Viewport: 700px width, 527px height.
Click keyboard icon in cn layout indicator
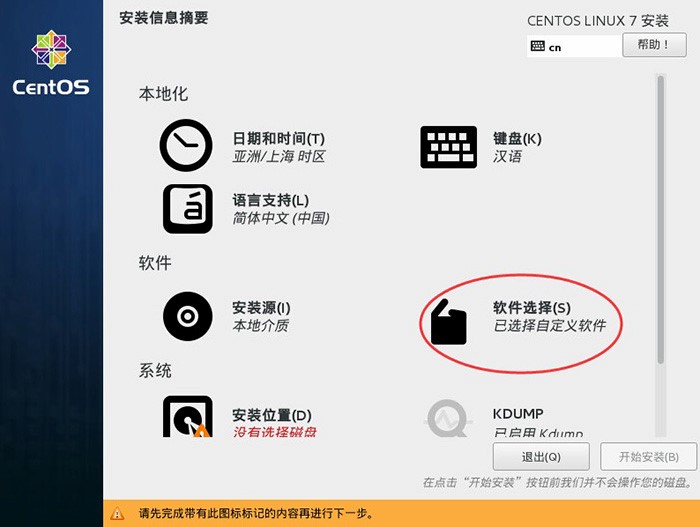pyautogui.click(x=538, y=47)
